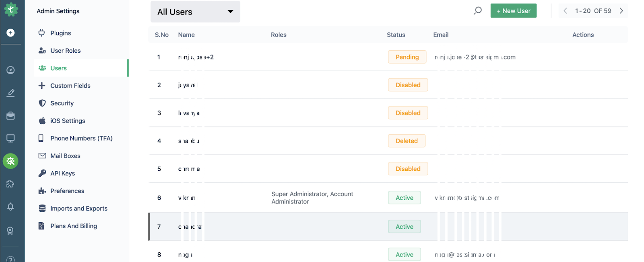Image resolution: width=644 pixels, height=262 pixels.
Task: Click the Phone Numbers device icon
Action: [x=41, y=138]
